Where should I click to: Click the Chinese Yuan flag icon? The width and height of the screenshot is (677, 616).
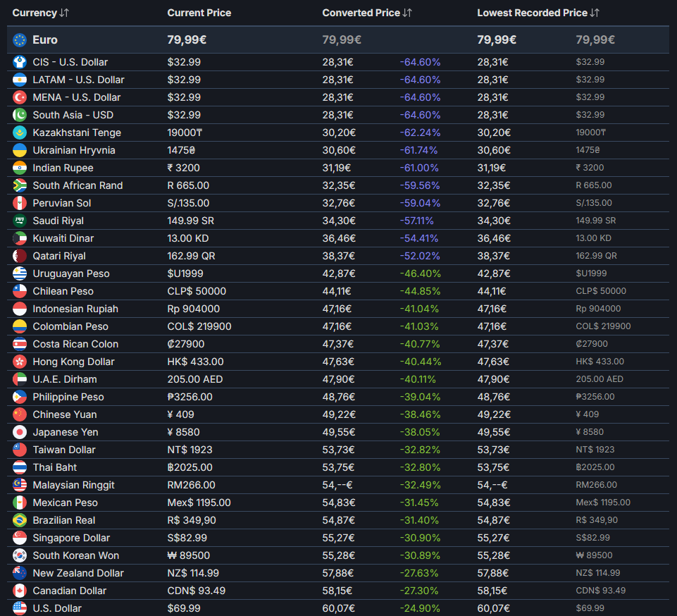(x=20, y=414)
